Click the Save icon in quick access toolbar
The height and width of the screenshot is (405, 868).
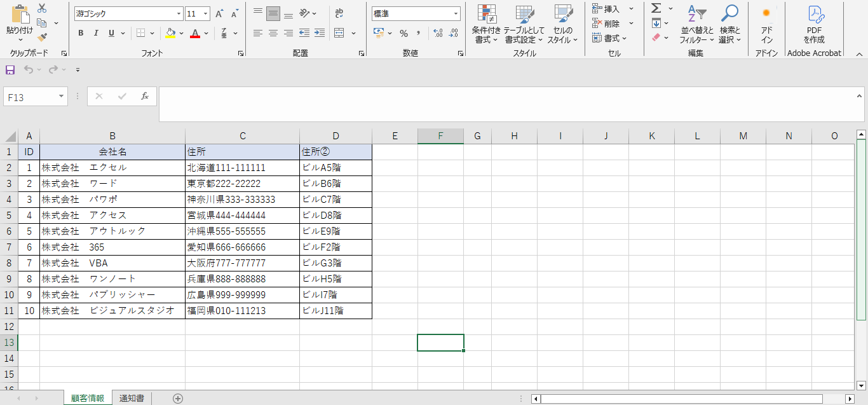coord(10,70)
